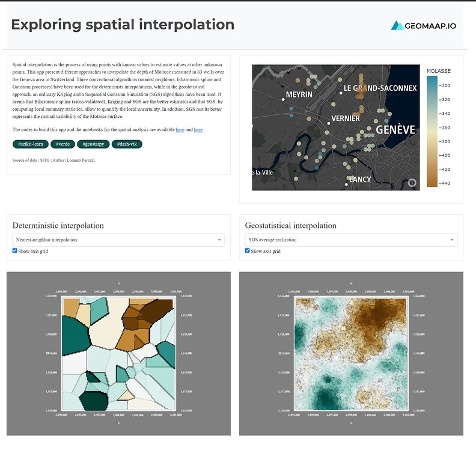The width and height of the screenshot is (476, 450).
Task: Open the second 'here' notebooks link
Action: (198, 130)
